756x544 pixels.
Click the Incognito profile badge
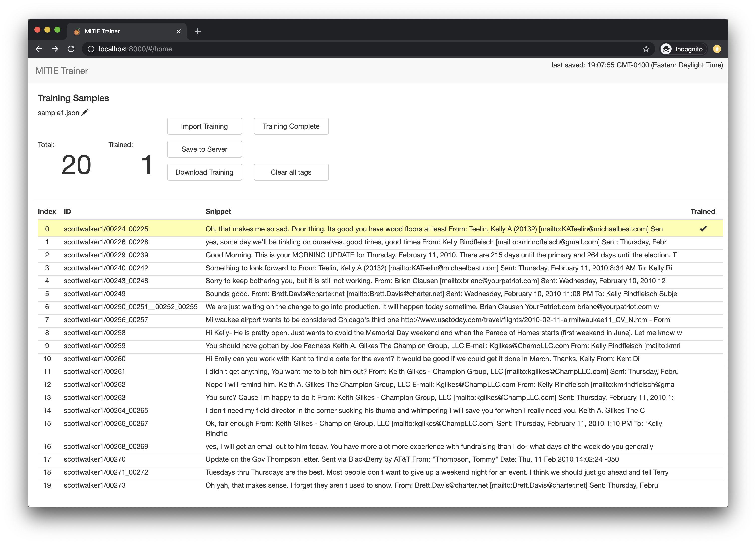[683, 49]
